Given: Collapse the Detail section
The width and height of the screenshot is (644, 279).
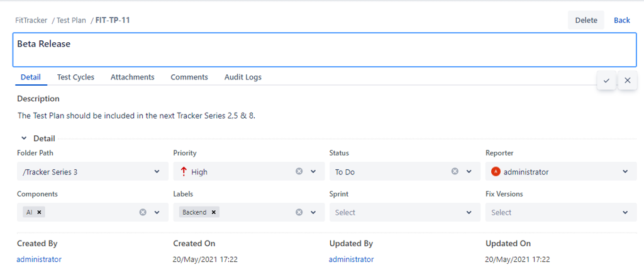Looking at the screenshot, I should pyautogui.click(x=25, y=139).
